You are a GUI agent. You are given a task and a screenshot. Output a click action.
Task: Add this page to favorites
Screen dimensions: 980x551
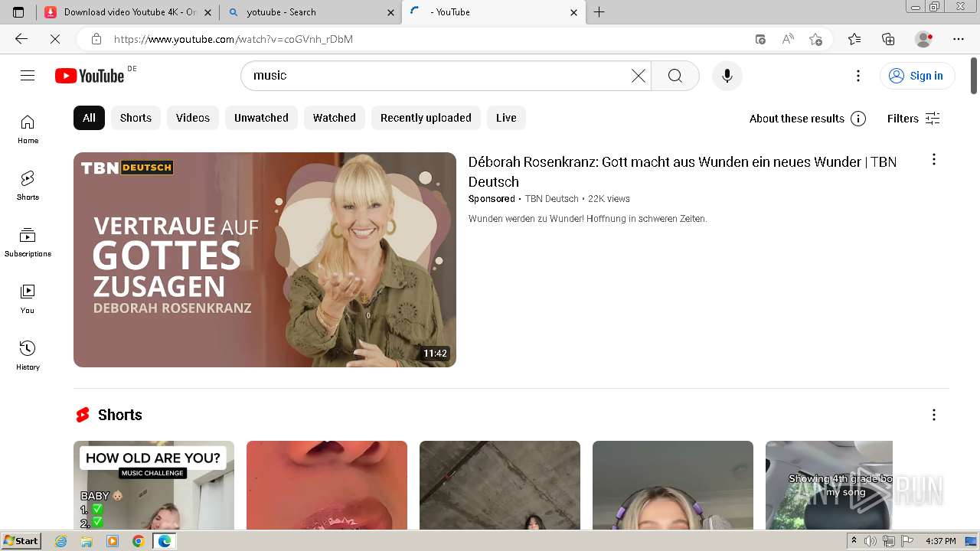click(x=815, y=39)
